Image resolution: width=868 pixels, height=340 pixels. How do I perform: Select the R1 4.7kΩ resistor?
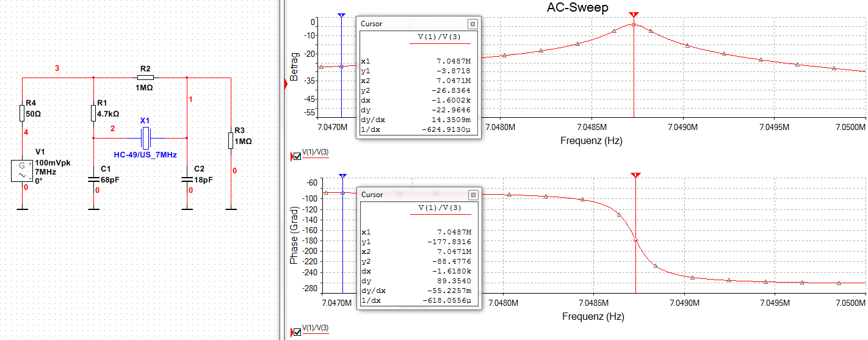coord(93,113)
